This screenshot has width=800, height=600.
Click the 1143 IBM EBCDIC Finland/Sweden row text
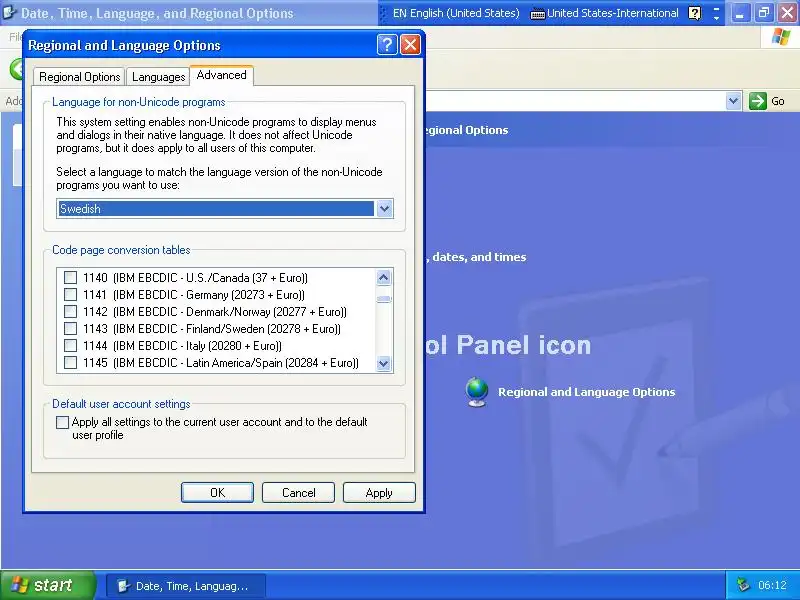tap(212, 329)
